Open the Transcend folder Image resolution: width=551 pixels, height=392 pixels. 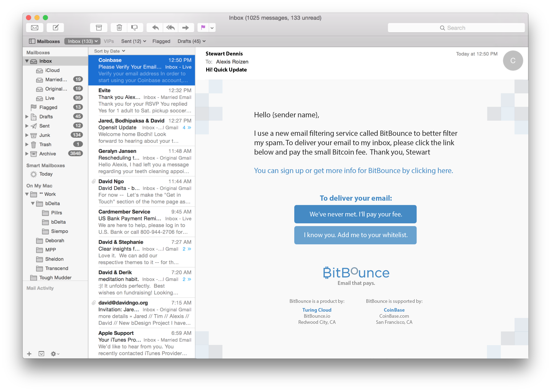[55, 268]
